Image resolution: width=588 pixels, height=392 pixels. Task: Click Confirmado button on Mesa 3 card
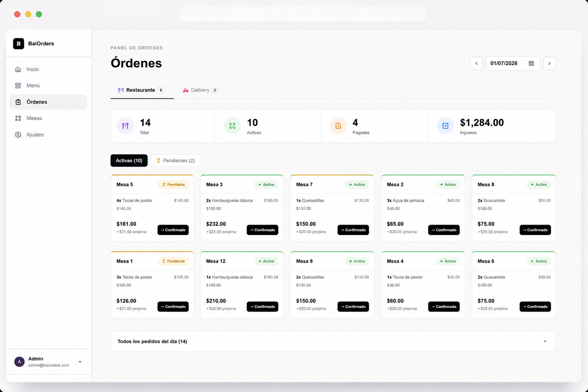click(262, 230)
